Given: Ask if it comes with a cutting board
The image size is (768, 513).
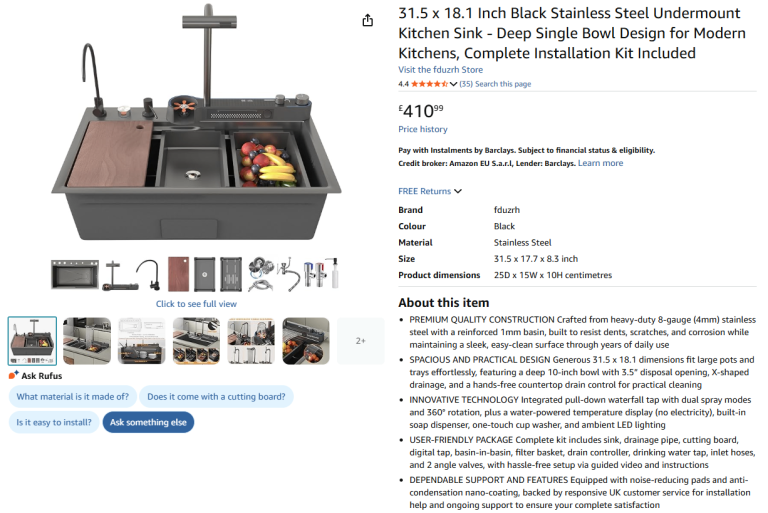Looking at the screenshot, I should click(x=216, y=397).
